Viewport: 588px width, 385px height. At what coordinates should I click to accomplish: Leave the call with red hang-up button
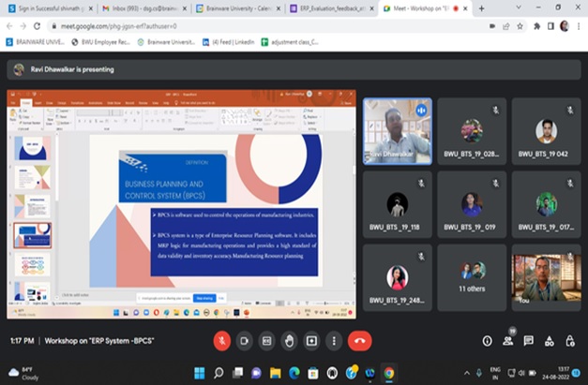(359, 341)
